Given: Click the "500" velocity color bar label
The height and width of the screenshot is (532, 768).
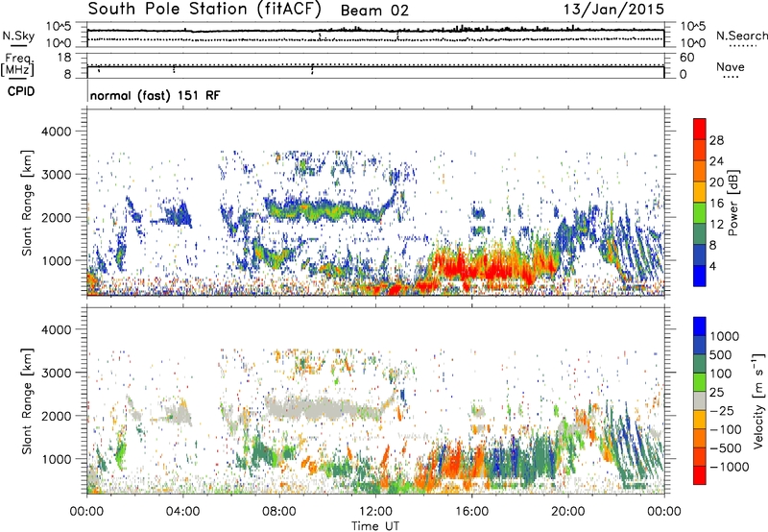Looking at the screenshot, I should coord(721,354).
